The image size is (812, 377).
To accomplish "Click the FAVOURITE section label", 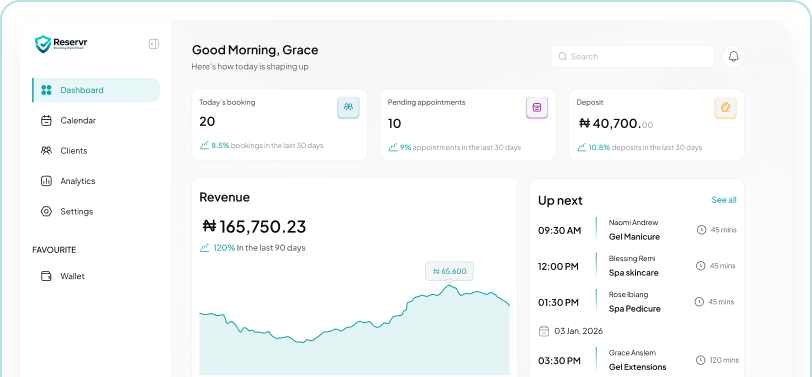I will coord(54,250).
